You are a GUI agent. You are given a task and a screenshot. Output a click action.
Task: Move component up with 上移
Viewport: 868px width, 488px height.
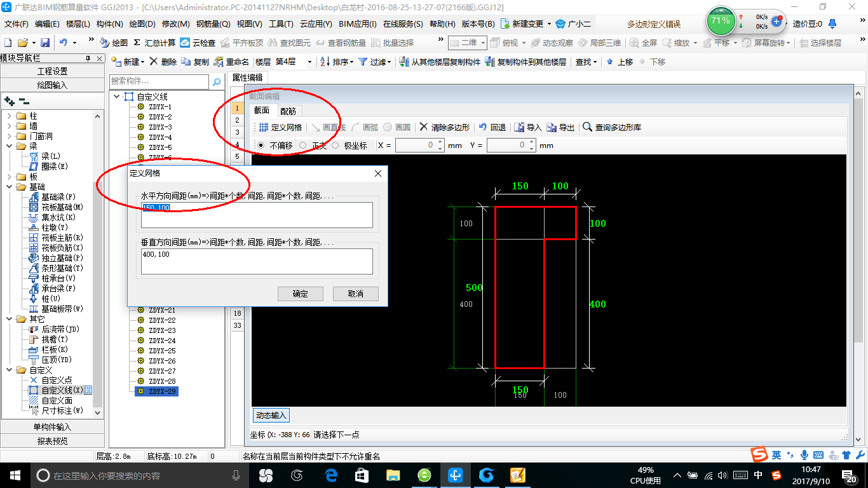(620, 62)
